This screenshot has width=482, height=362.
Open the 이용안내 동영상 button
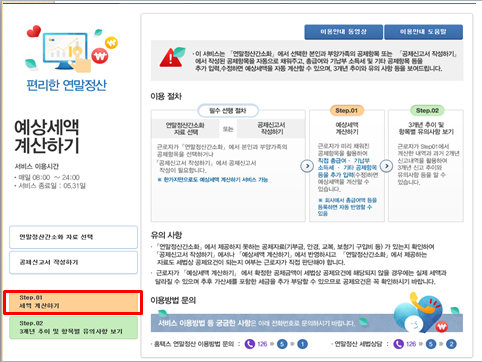tap(343, 32)
